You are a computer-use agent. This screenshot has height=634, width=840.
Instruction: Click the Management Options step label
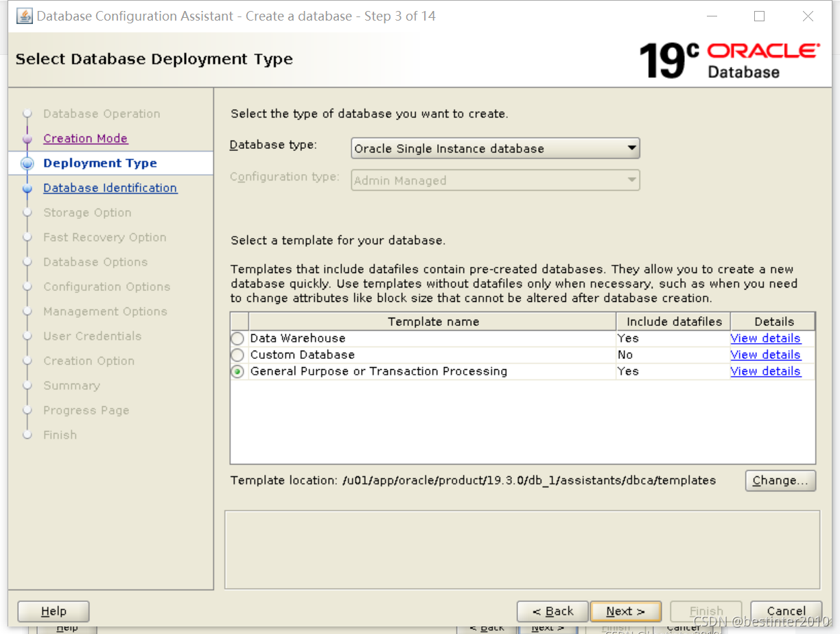105,312
